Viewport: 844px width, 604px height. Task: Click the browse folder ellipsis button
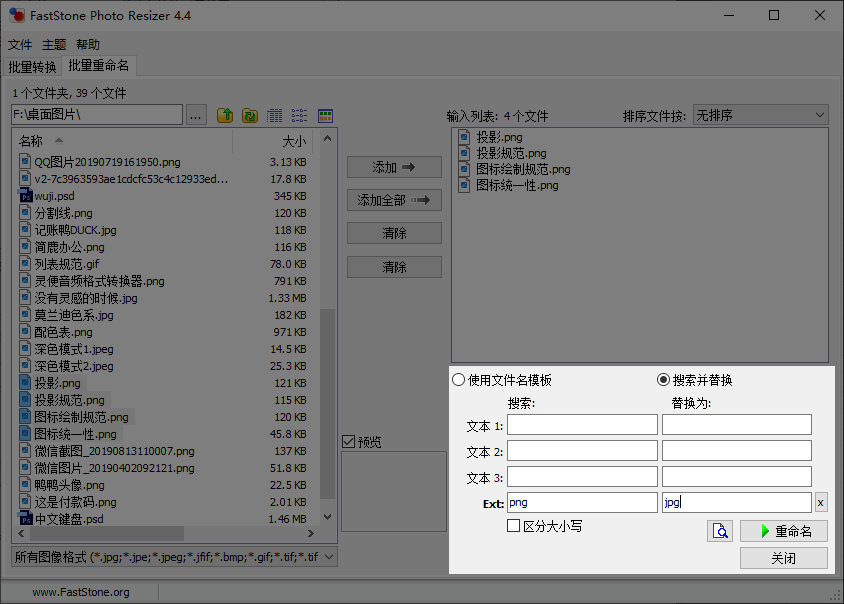point(196,115)
